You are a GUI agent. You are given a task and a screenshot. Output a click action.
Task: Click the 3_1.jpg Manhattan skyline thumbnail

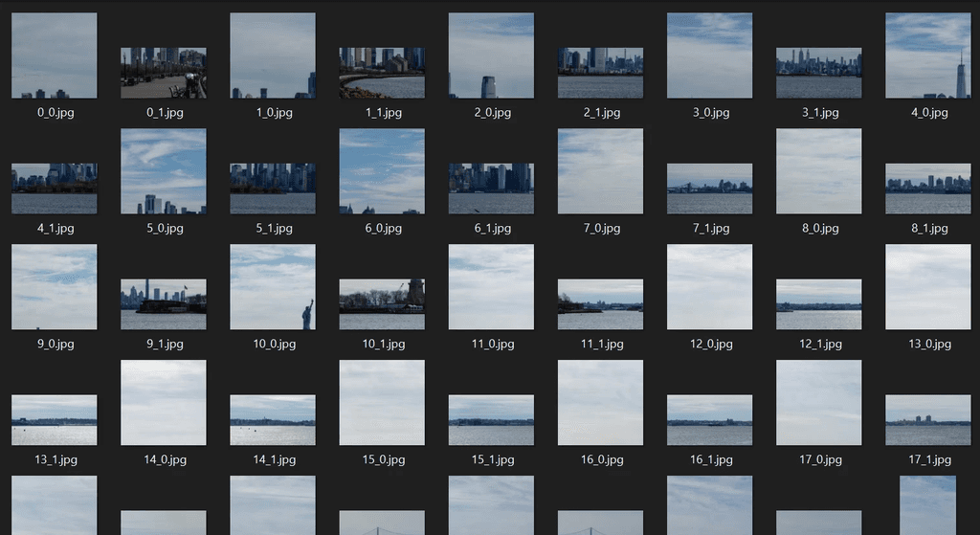819,73
